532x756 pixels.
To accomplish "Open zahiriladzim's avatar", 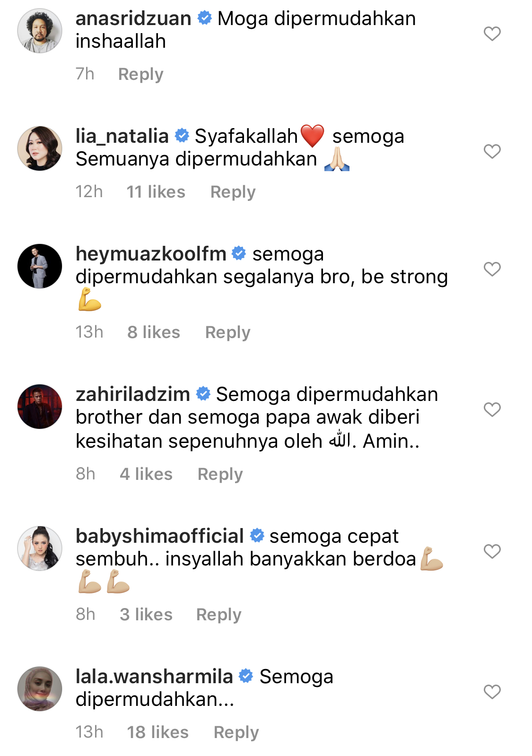I will coord(40,407).
